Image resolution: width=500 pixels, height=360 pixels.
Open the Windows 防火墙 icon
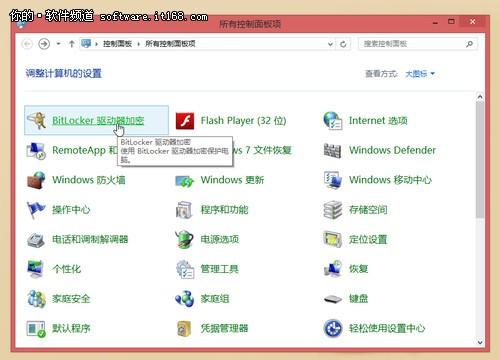36,180
